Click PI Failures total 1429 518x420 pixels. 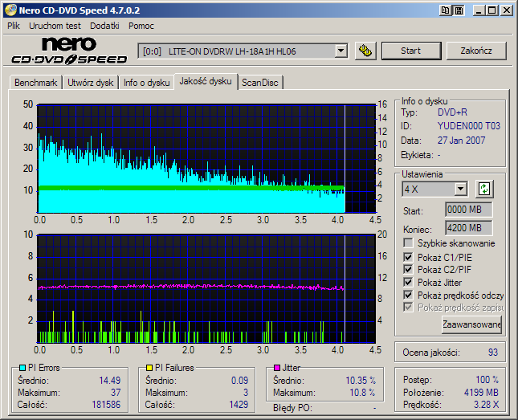239,405
